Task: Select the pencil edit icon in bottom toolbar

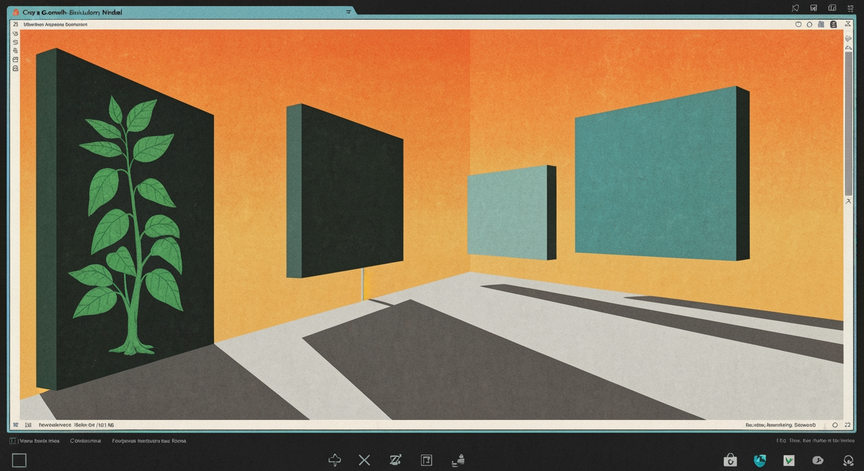Action: coord(395,460)
